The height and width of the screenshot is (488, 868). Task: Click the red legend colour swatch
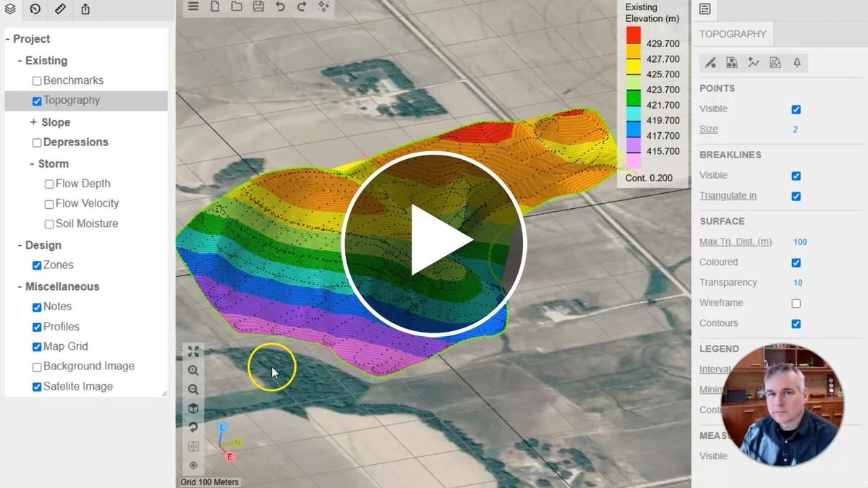point(634,35)
